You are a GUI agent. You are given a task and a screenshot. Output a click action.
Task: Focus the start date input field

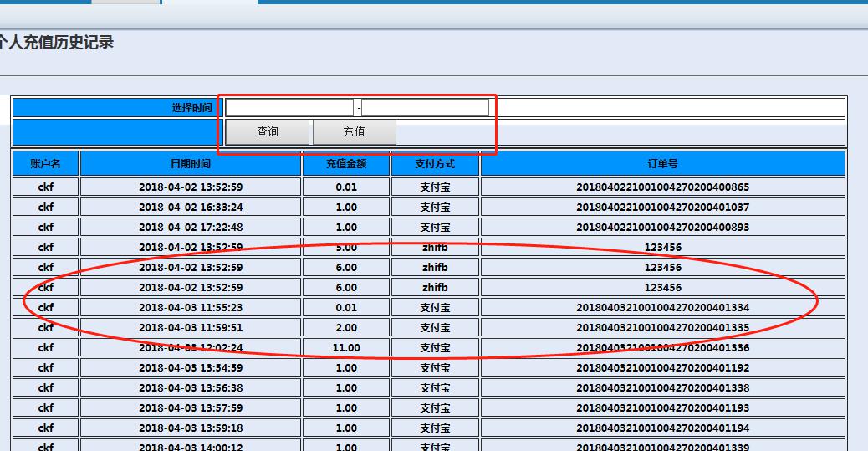tap(289, 108)
